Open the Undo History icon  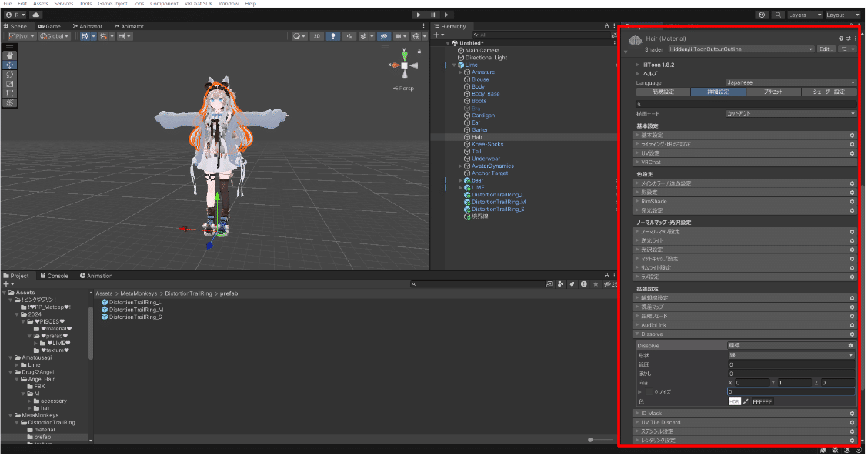pyautogui.click(x=763, y=15)
